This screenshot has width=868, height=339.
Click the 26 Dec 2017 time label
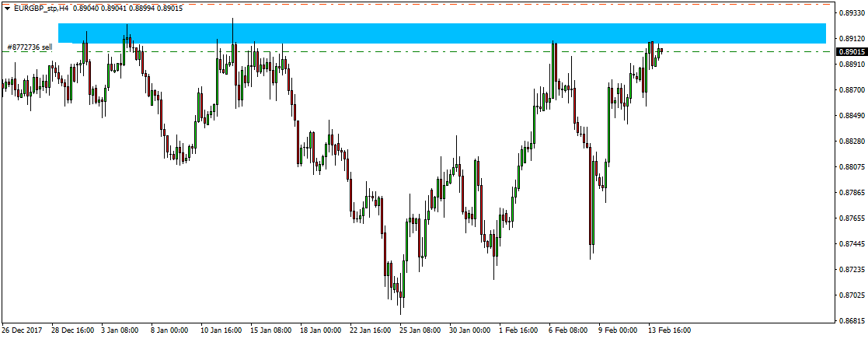[22, 330]
